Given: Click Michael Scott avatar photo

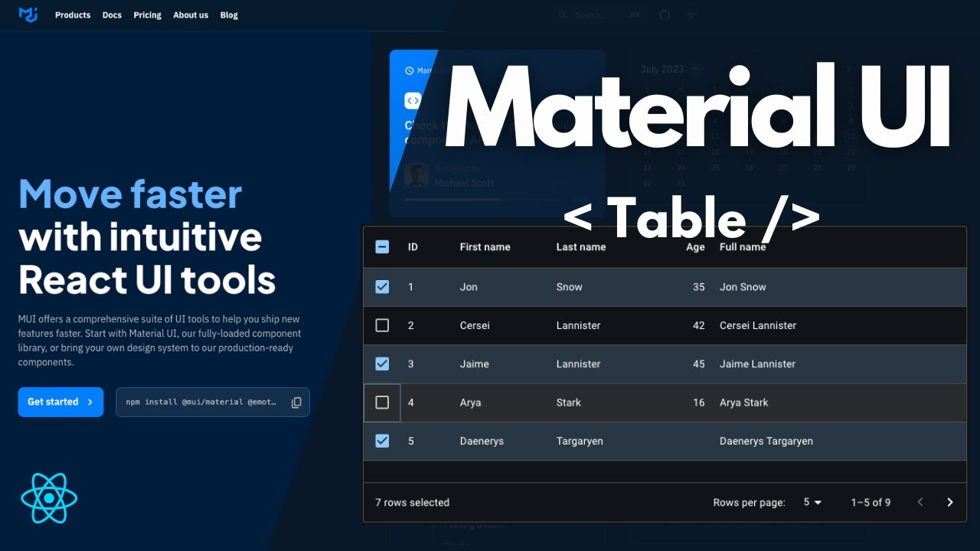Looking at the screenshot, I should (416, 175).
